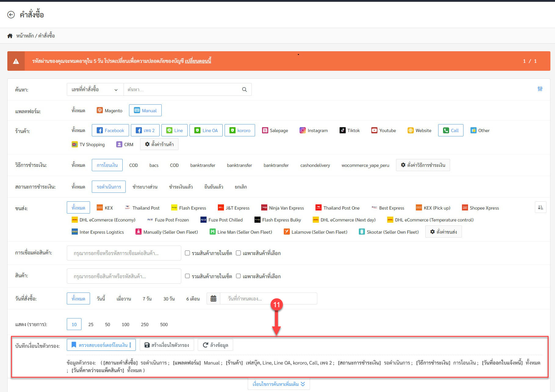Viewport: 555px width, 392px height.
Task: Open the 'เลขที่คำสั่งซื้อ' search type dropdown
Action: tap(95, 89)
